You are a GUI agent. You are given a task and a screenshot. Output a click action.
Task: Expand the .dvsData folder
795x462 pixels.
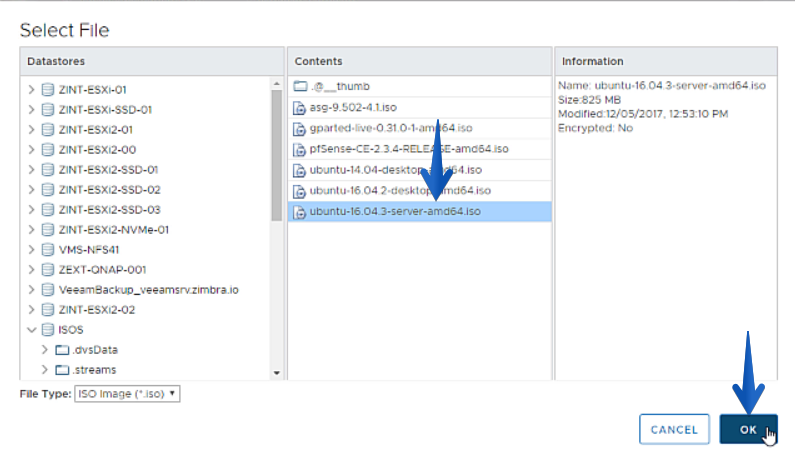coord(45,350)
